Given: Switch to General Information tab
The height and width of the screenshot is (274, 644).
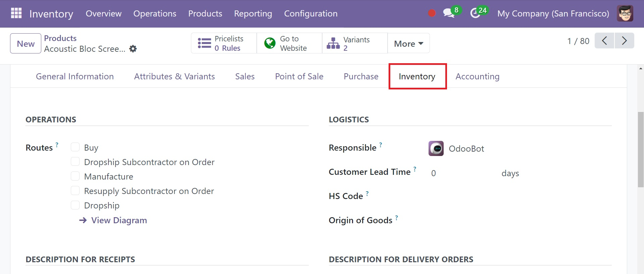Looking at the screenshot, I should pyautogui.click(x=75, y=76).
